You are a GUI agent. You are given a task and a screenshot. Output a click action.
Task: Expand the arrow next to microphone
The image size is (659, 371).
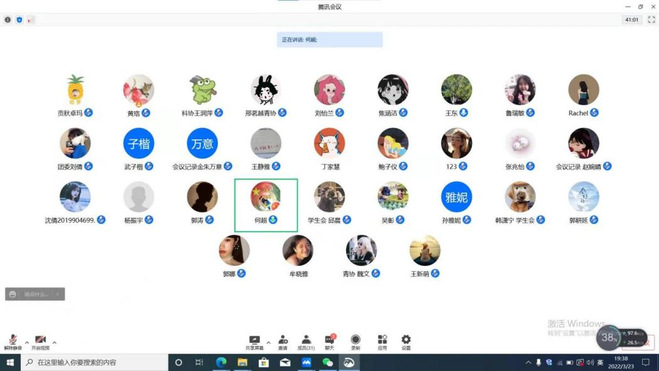tap(27, 342)
